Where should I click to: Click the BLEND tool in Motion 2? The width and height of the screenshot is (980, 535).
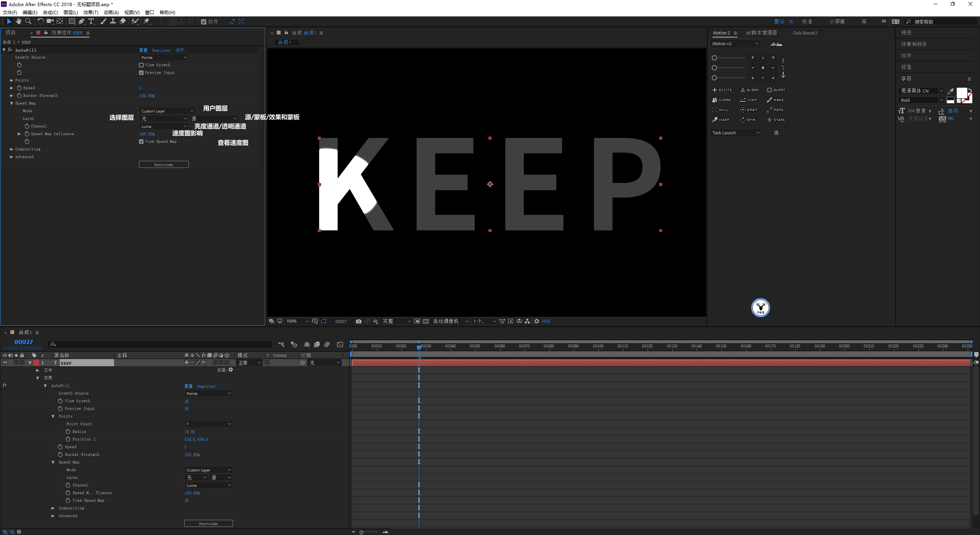point(749,90)
